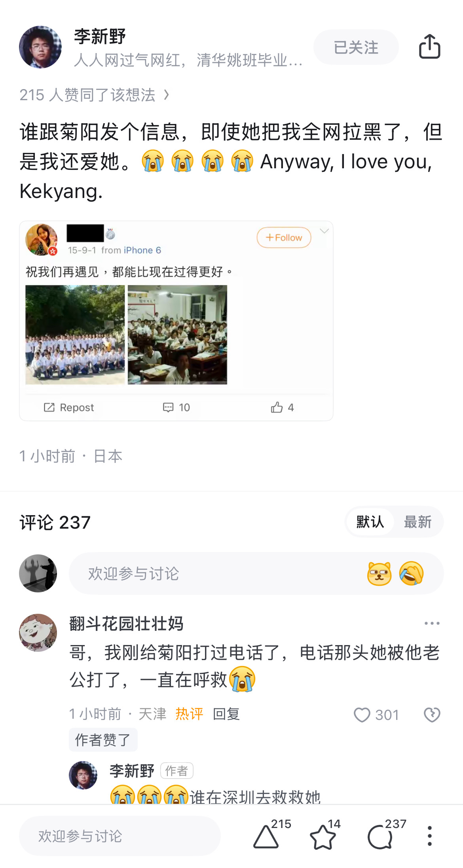463x868 pixels.
Task: Upvote the post with the triangle icon
Action: 266,837
